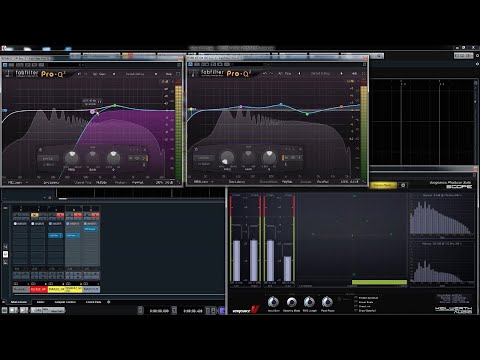Open Analyzer Pre+Post settings in right Pro-Q 2
Screen dimensions: 480x360
(x=322, y=182)
